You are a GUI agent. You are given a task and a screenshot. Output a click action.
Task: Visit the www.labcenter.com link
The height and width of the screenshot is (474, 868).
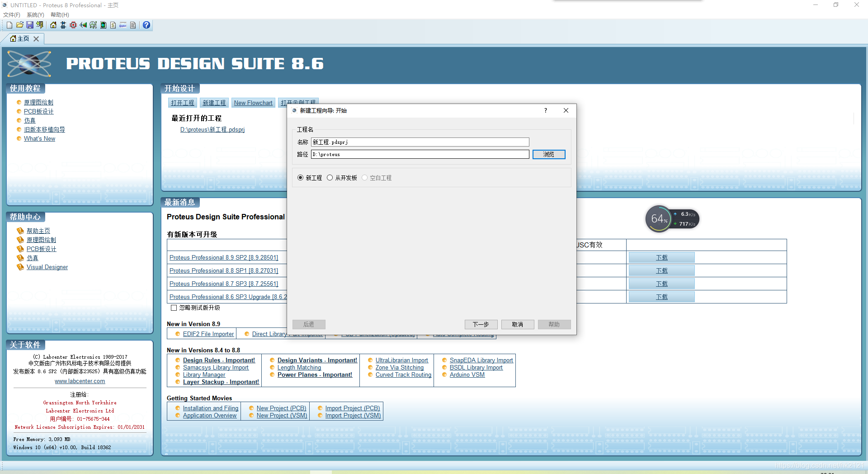(80, 381)
